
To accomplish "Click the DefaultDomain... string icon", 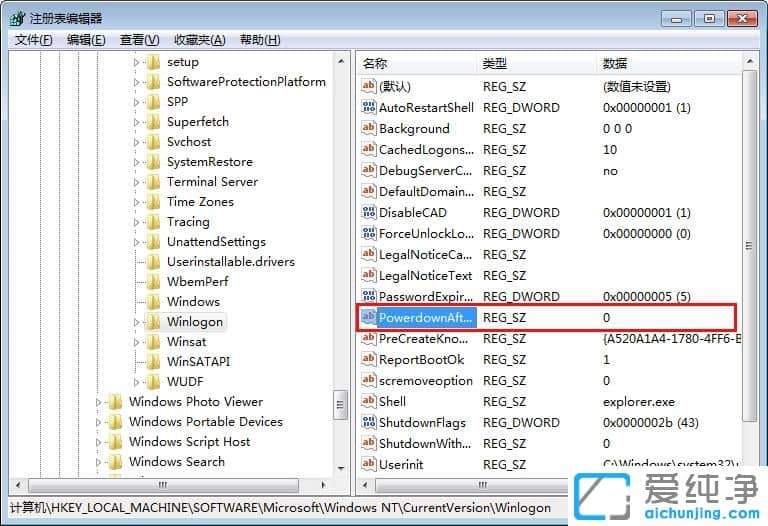I will [x=368, y=191].
